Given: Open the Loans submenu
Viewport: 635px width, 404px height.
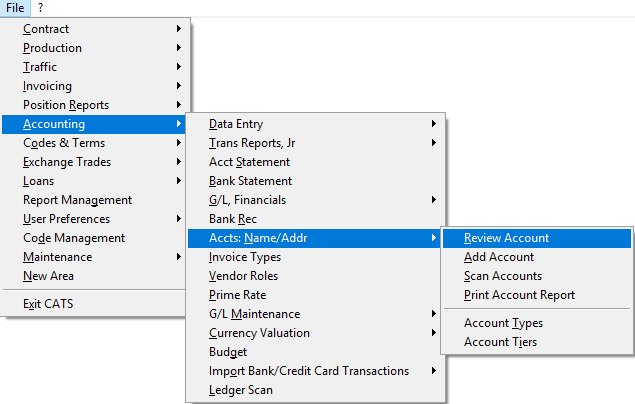Looking at the screenshot, I should click(x=94, y=181).
